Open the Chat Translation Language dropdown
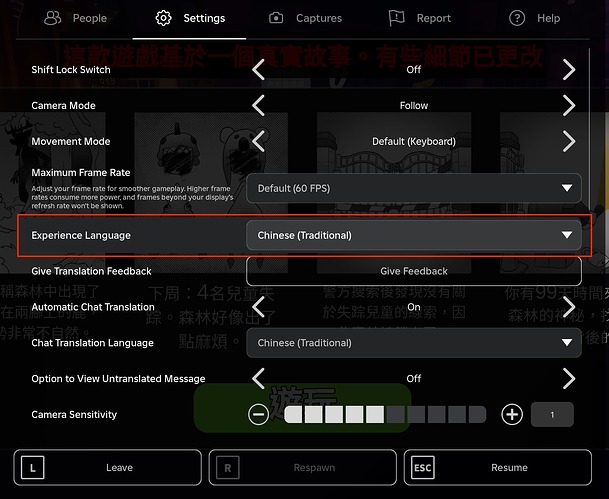 coord(414,343)
